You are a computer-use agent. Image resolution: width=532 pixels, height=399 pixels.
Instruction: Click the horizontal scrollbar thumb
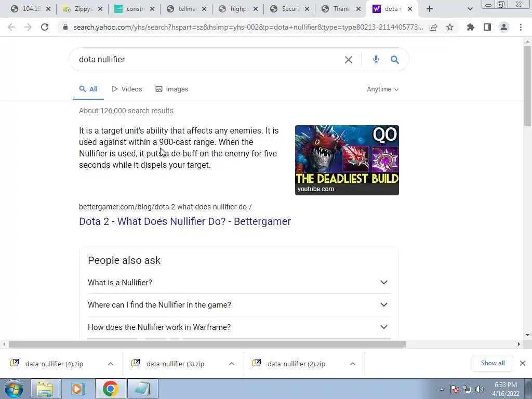click(x=207, y=344)
